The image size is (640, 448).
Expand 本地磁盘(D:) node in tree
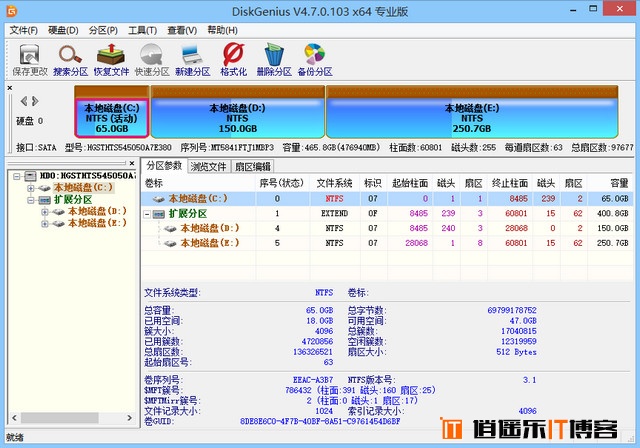(44, 212)
